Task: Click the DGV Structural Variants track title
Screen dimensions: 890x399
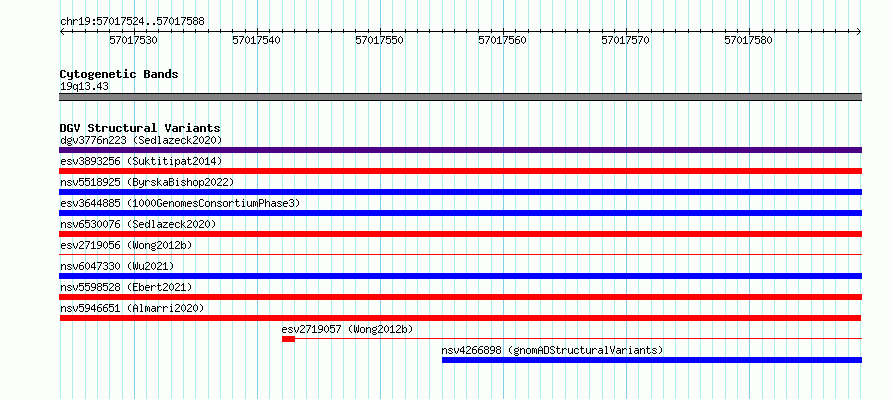Action: (x=140, y=128)
